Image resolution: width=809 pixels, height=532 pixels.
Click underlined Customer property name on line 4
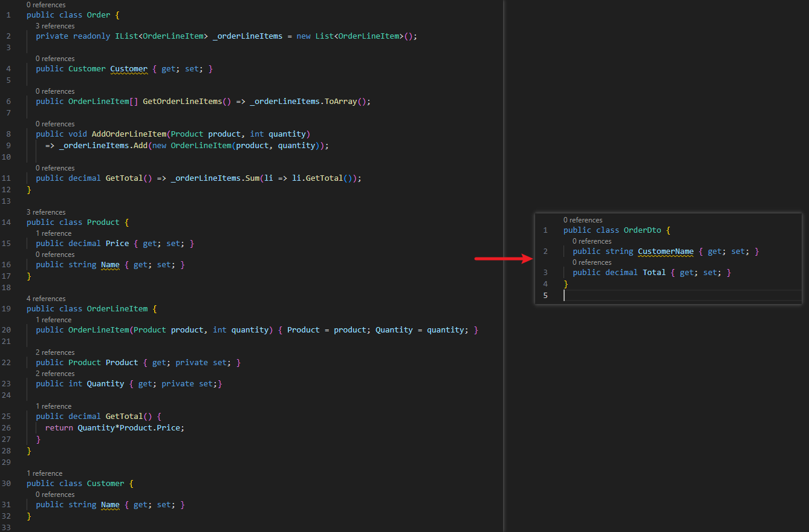tap(129, 69)
